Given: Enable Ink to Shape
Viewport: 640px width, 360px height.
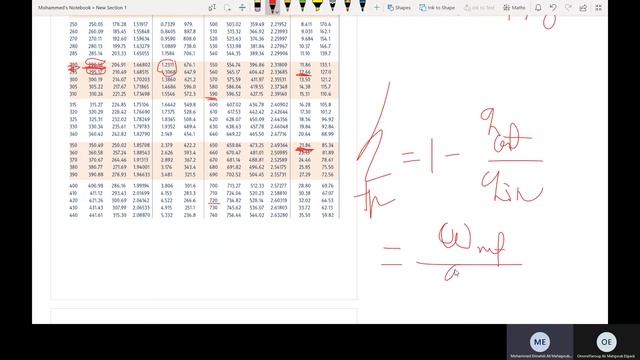Looking at the screenshot, I should tap(437, 7).
